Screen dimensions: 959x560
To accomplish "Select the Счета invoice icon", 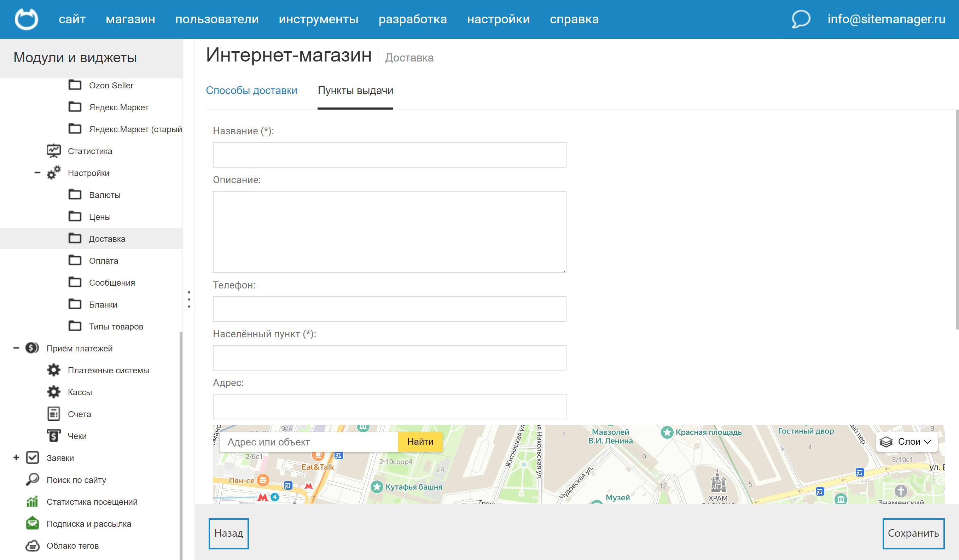I will coord(54,414).
